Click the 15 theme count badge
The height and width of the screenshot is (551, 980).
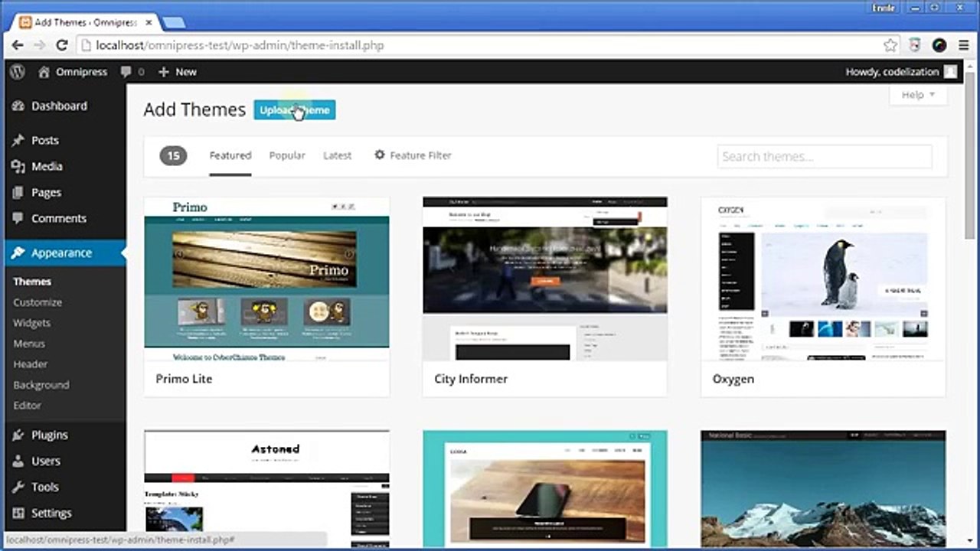173,156
